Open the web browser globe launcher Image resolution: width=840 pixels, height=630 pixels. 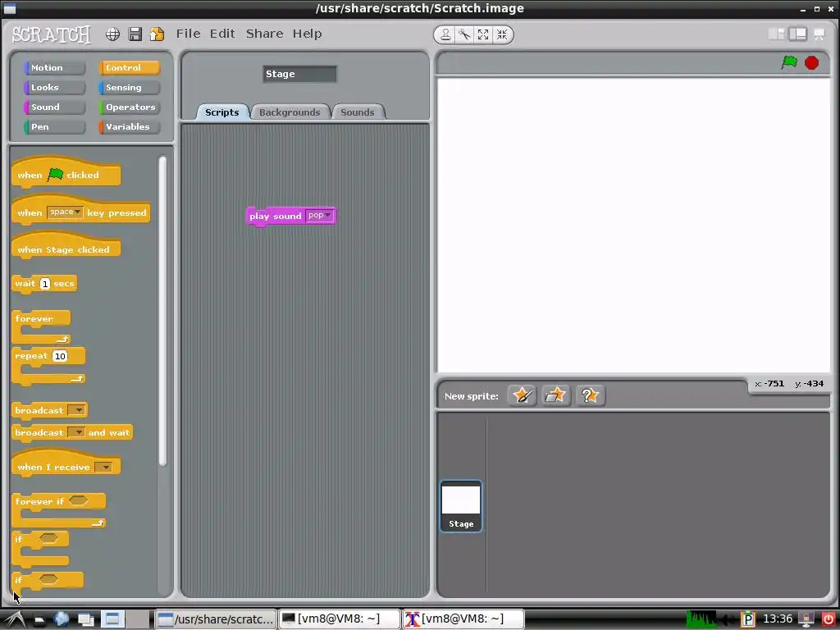[x=62, y=619]
